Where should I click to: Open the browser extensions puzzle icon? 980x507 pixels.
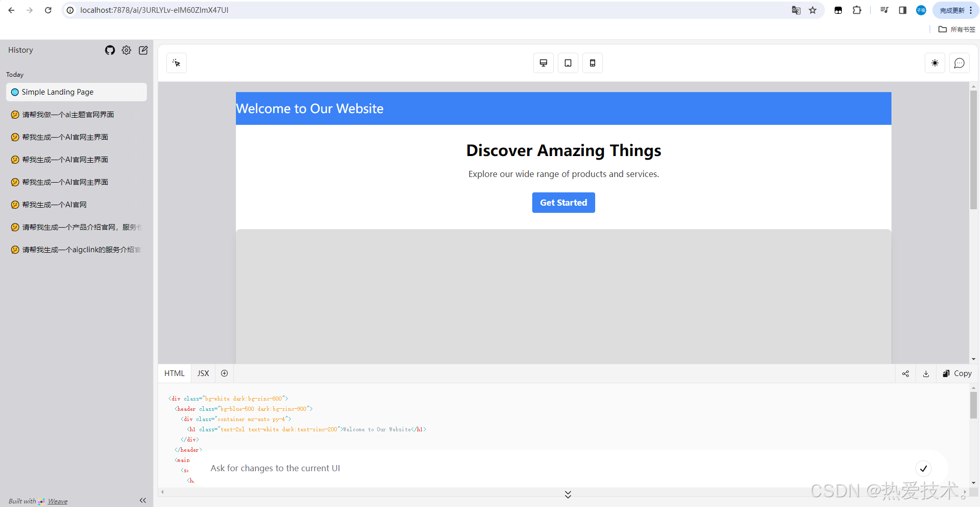pos(857,10)
